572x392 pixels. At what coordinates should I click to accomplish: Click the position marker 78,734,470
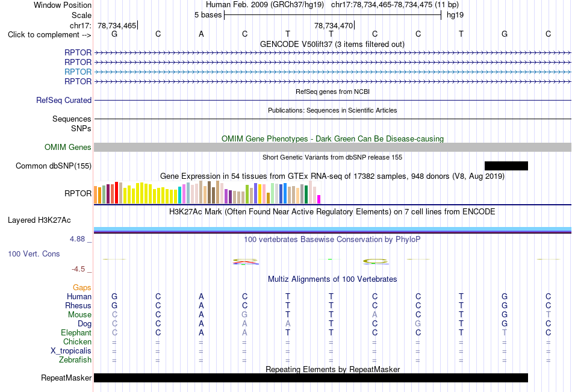[x=334, y=25]
